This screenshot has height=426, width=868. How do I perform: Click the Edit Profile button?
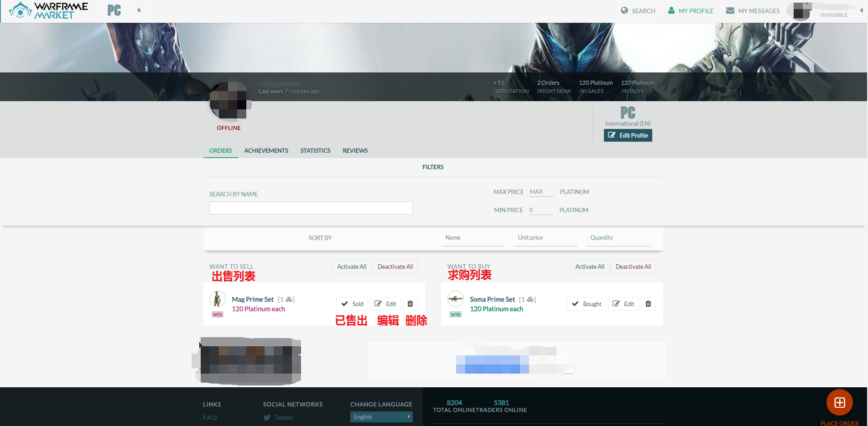tap(628, 135)
